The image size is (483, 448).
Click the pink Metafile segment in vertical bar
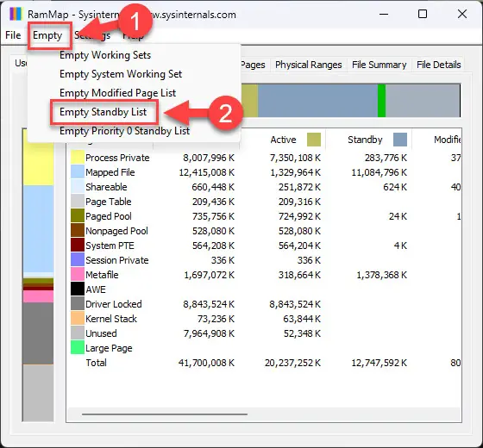point(38,296)
